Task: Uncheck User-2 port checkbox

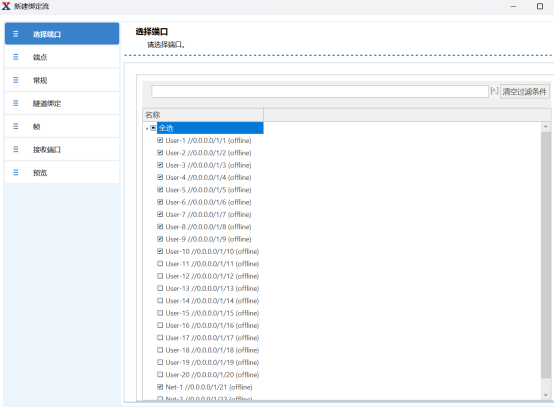Action: tap(160, 153)
